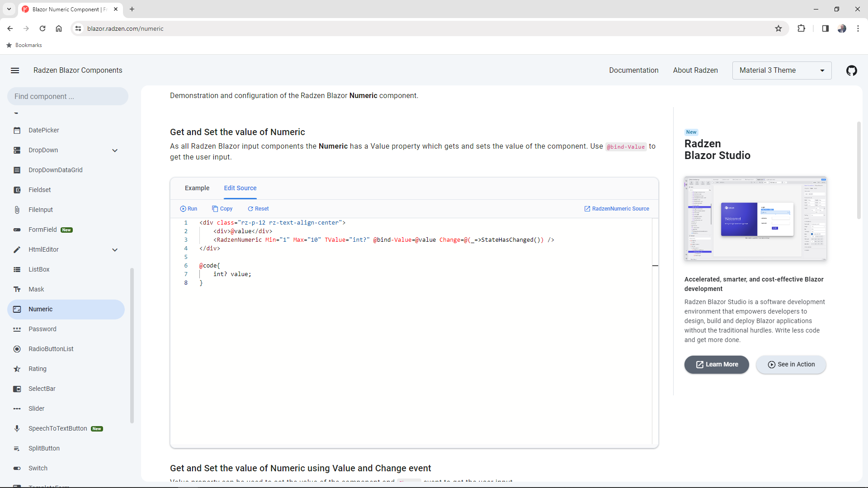This screenshot has width=868, height=488.
Task: Click the GitHub icon in the header
Action: [x=852, y=70]
